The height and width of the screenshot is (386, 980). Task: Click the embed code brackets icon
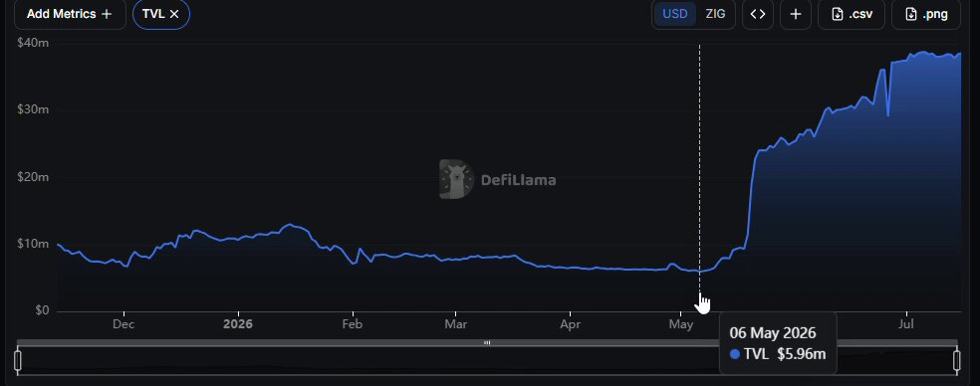pyautogui.click(x=758, y=14)
